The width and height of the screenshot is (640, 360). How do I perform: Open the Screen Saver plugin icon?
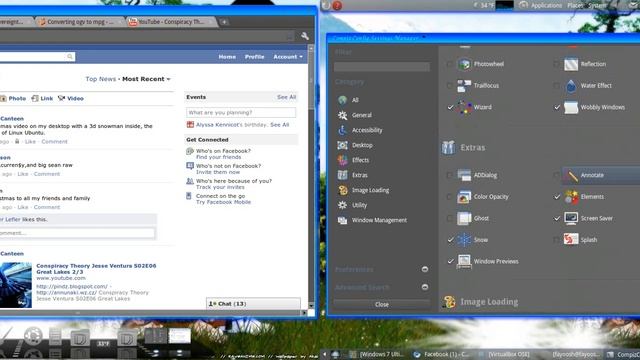click(x=571, y=218)
